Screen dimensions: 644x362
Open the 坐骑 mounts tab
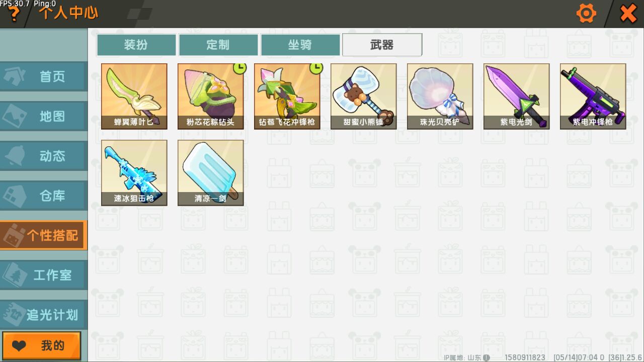[x=300, y=45]
